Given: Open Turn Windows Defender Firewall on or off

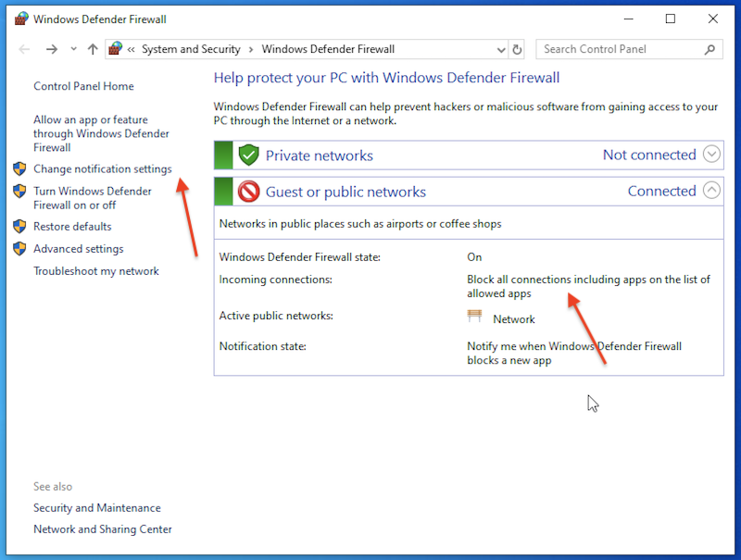Looking at the screenshot, I should (93, 198).
